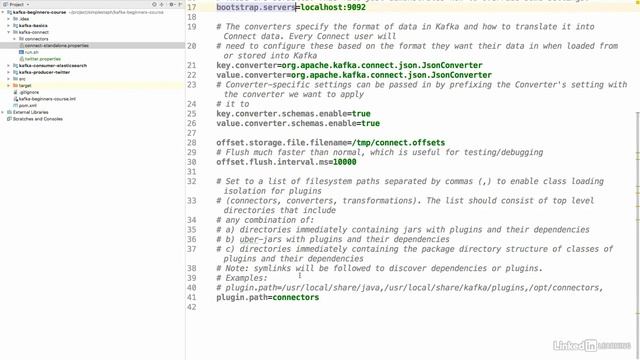Hide the Project panel with the hide icon
The height and width of the screenshot is (360, 640).
[x=180, y=4]
